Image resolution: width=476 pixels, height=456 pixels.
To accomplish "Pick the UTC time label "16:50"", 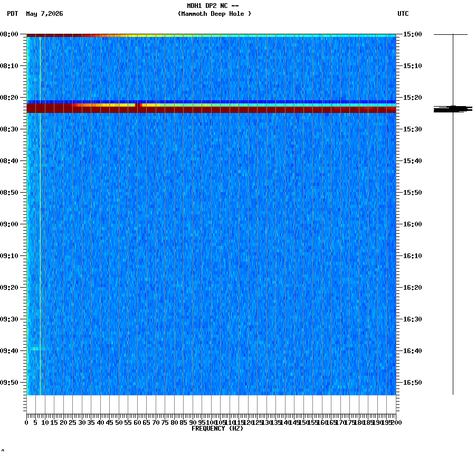I will point(413,383).
